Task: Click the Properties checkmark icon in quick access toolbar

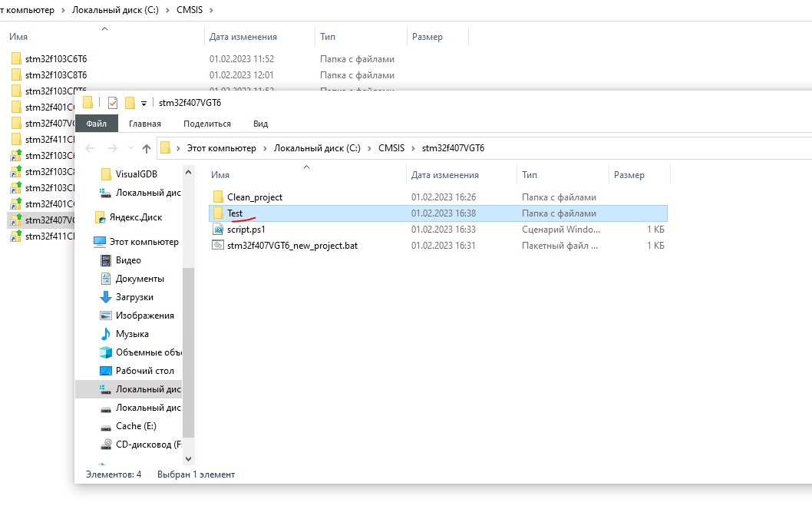Action: click(112, 103)
